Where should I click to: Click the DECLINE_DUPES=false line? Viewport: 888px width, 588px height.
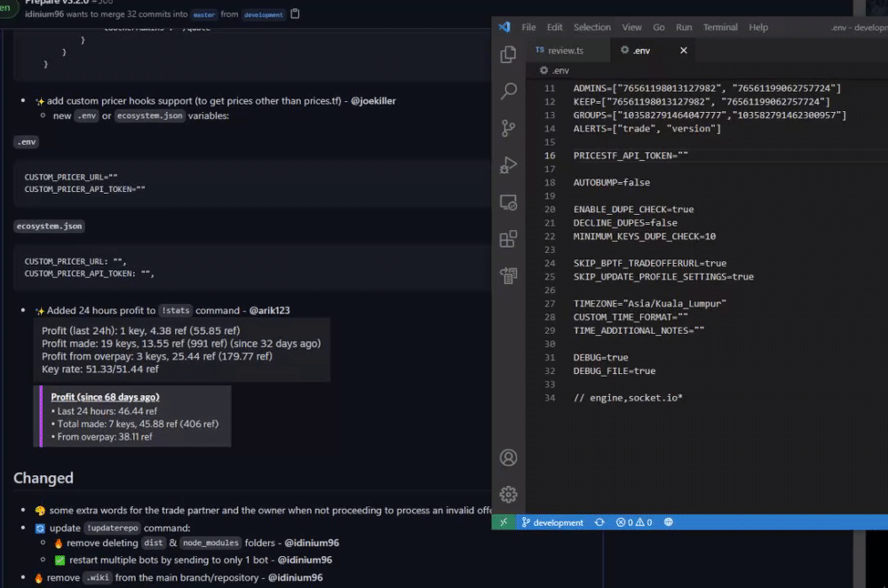tap(625, 223)
